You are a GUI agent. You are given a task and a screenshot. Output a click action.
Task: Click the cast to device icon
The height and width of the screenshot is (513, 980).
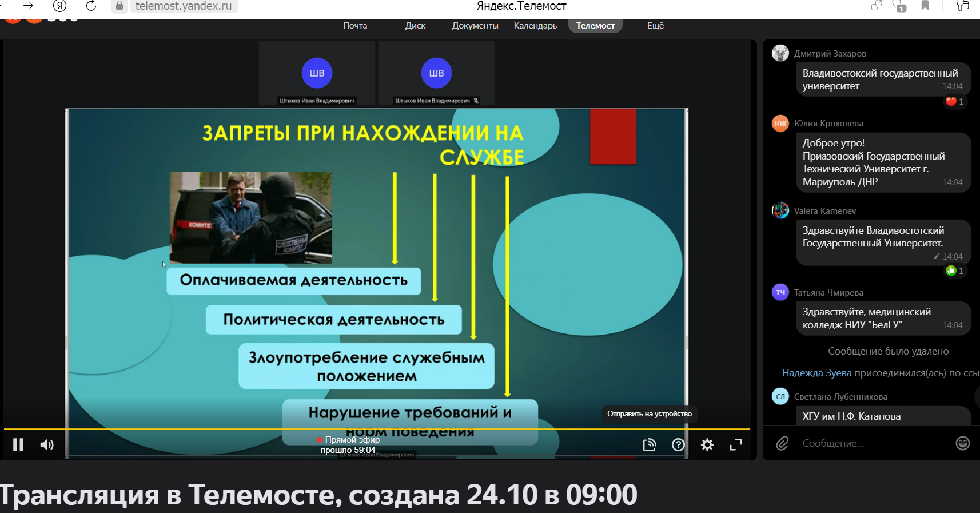click(x=650, y=444)
